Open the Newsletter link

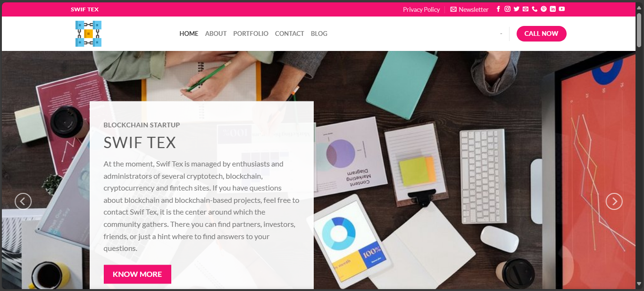click(469, 9)
